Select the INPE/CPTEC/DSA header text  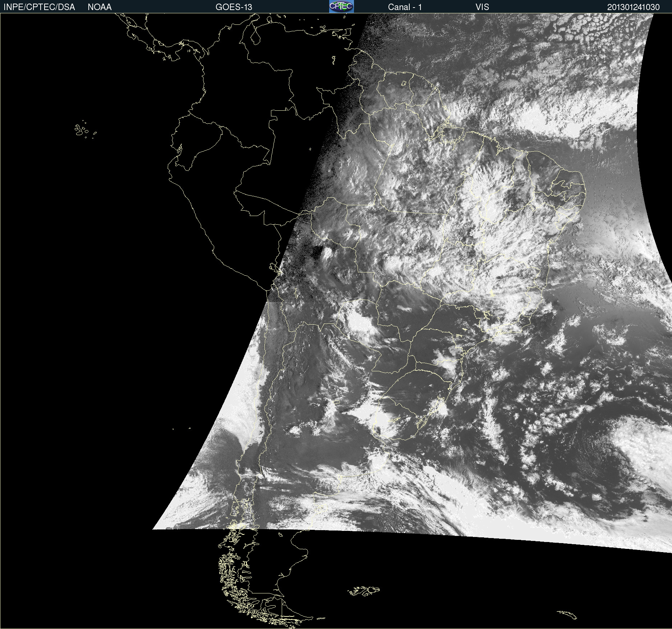pyautogui.click(x=39, y=7)
